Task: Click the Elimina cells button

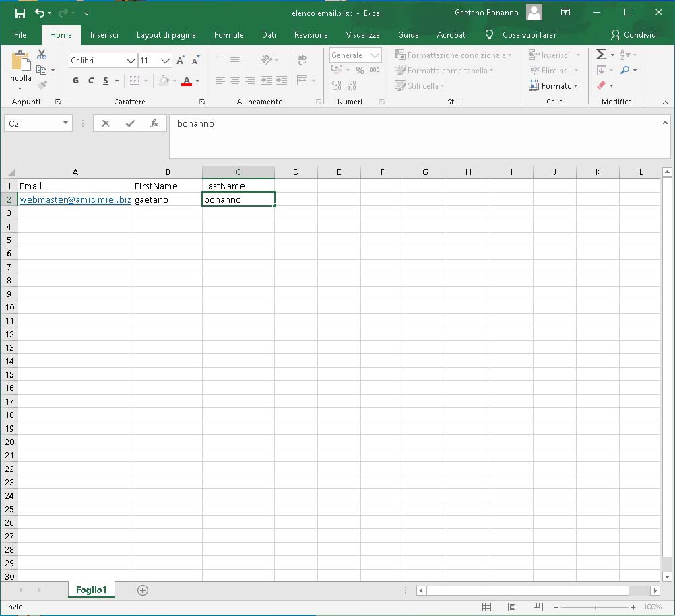Action: 553,71
